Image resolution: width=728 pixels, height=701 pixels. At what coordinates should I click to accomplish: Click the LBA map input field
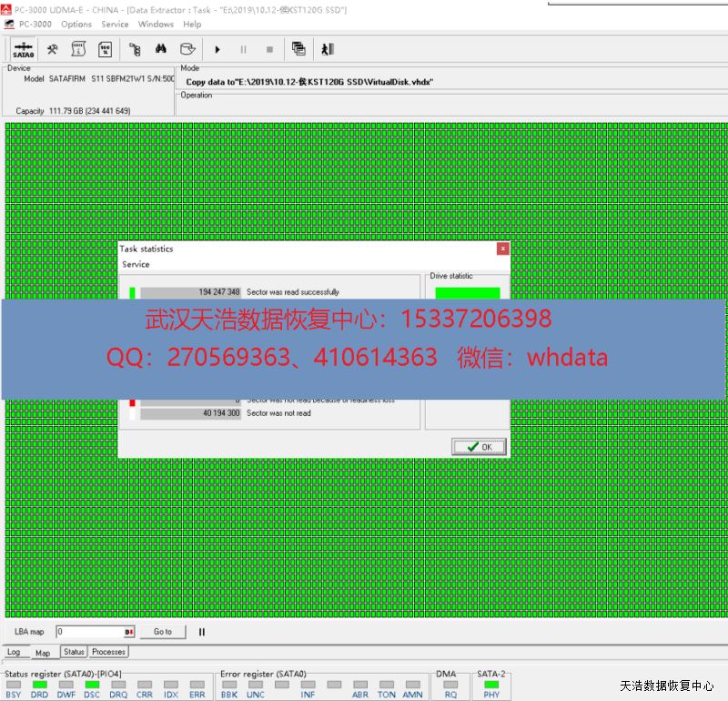click(x=89, y=632)
